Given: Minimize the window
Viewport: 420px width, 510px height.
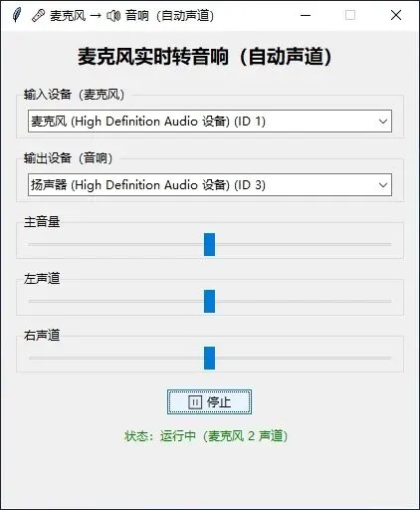Looking at the screenshot, I should (306, 15).
